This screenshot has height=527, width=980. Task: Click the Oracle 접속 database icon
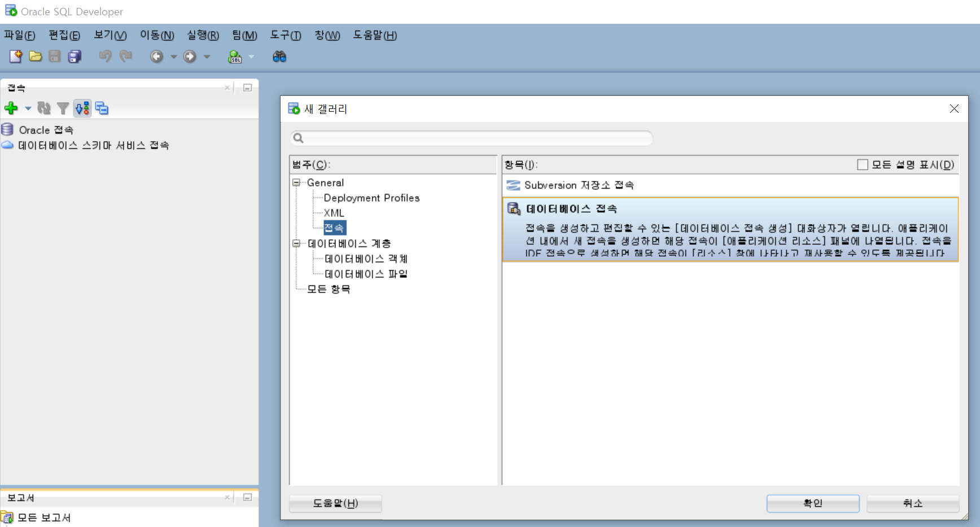(7, 129)
